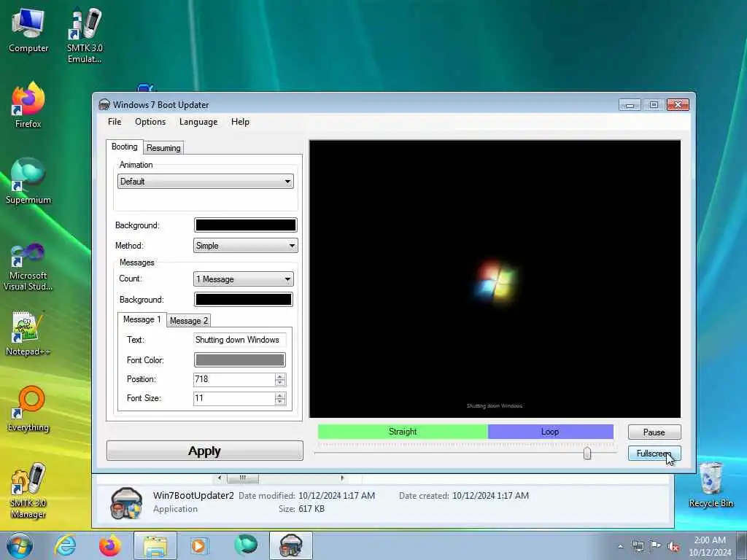Pick the Messages Background color swatch

pos(244,300)
